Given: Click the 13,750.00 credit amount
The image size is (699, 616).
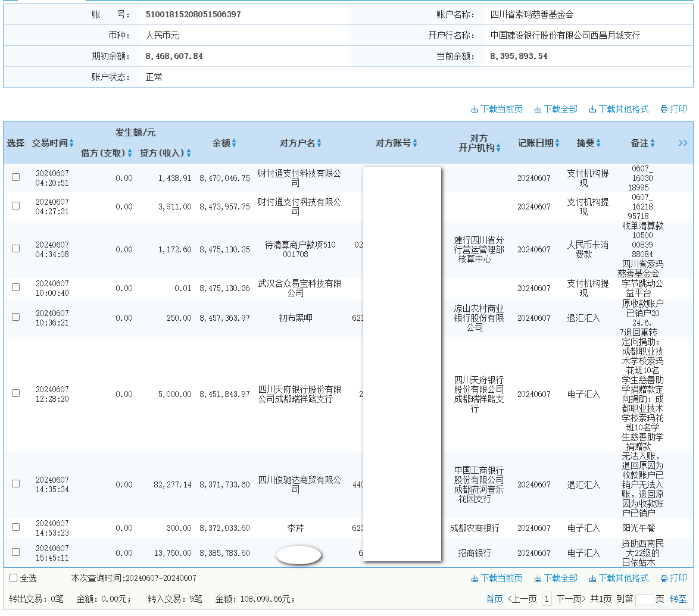Looking at the screenshot, I should click(173, 553).
